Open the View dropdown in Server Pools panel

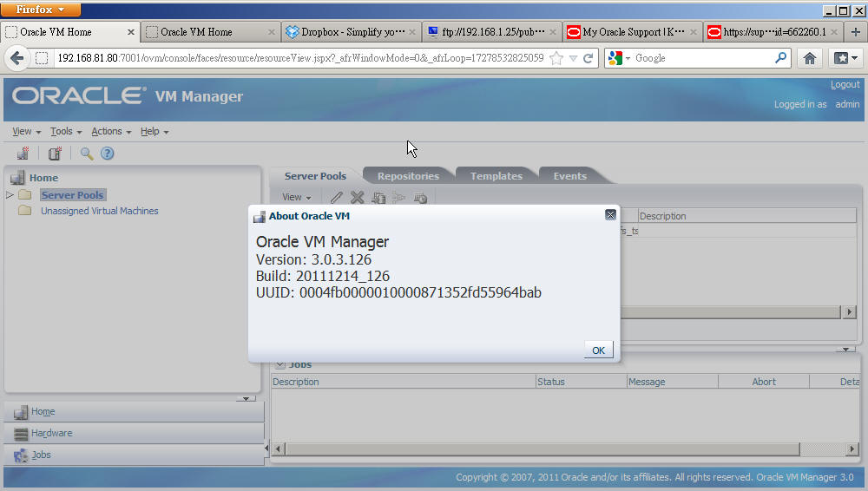point(296,197)
